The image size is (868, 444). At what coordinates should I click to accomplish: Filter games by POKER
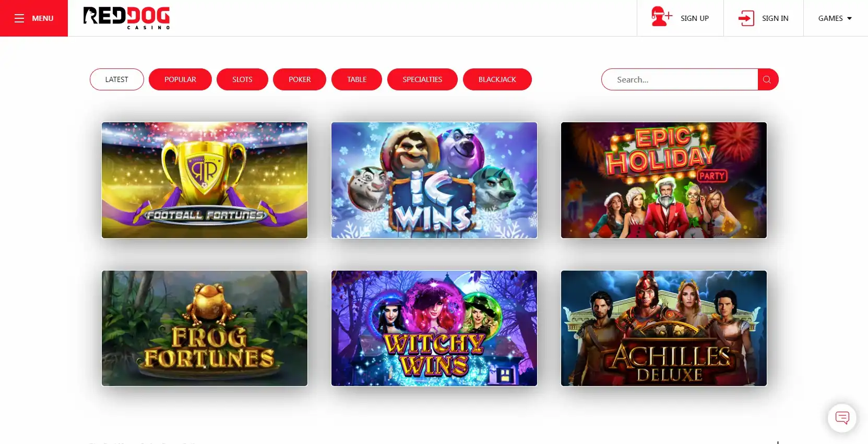tap(300, 79)
